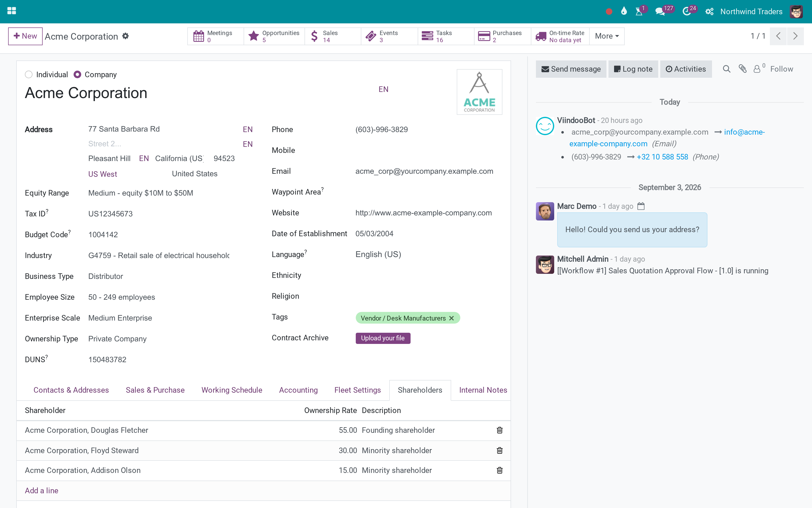Open Purchases credit card smart button

coord(503,36)
